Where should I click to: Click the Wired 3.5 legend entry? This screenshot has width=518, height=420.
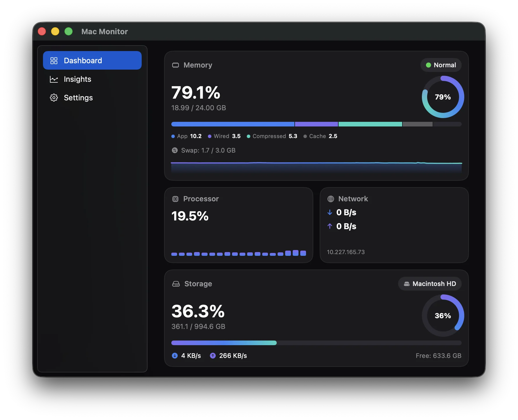tap(224, 136)
